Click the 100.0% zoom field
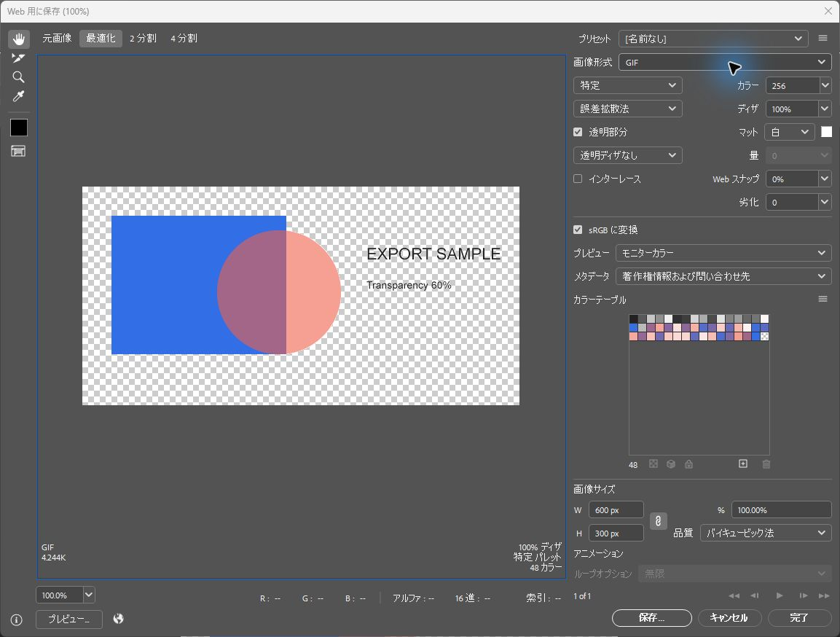Screen dimensions: 840x637 click(60, 595)
